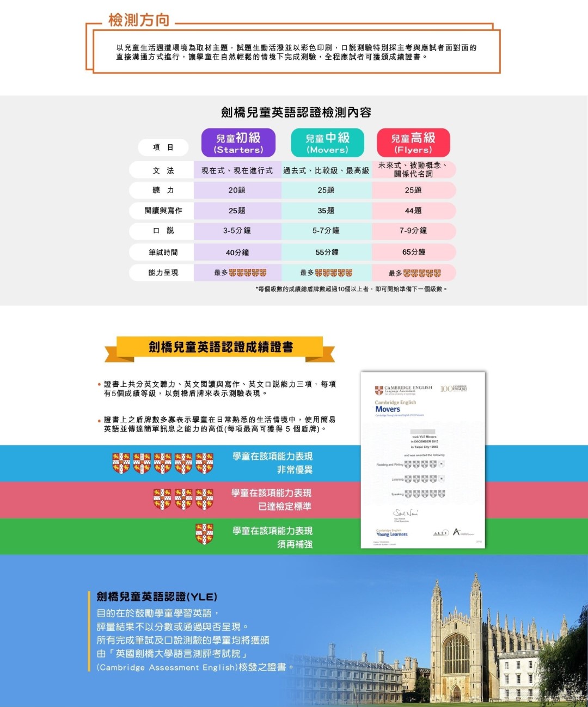This screenshot has width=588, height=707.
Task: Click the 檢測方向 section heading
Action: 139,20
